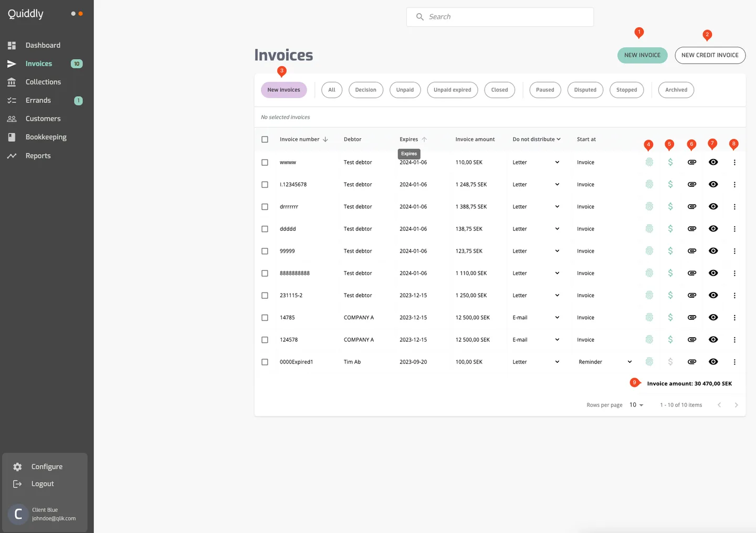This screenshot has width=756, height=533.
Task: Show Archived invoices
Action: pyautogui.click(x=676, y=90)
